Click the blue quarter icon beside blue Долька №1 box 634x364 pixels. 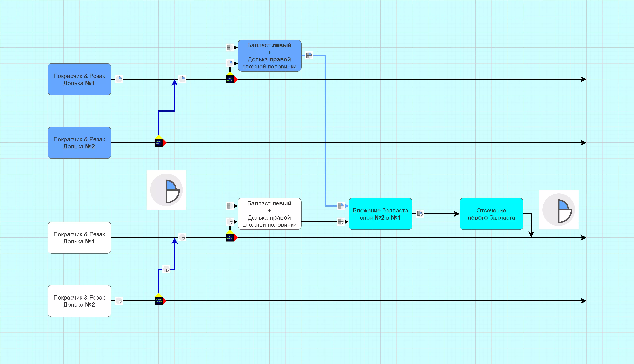tap(119, 79)
